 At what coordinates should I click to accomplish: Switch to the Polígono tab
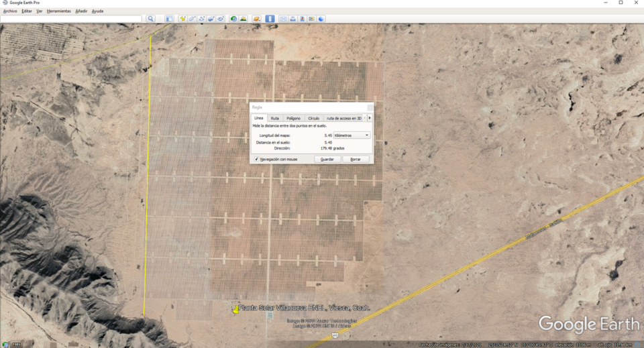point(293,118)
